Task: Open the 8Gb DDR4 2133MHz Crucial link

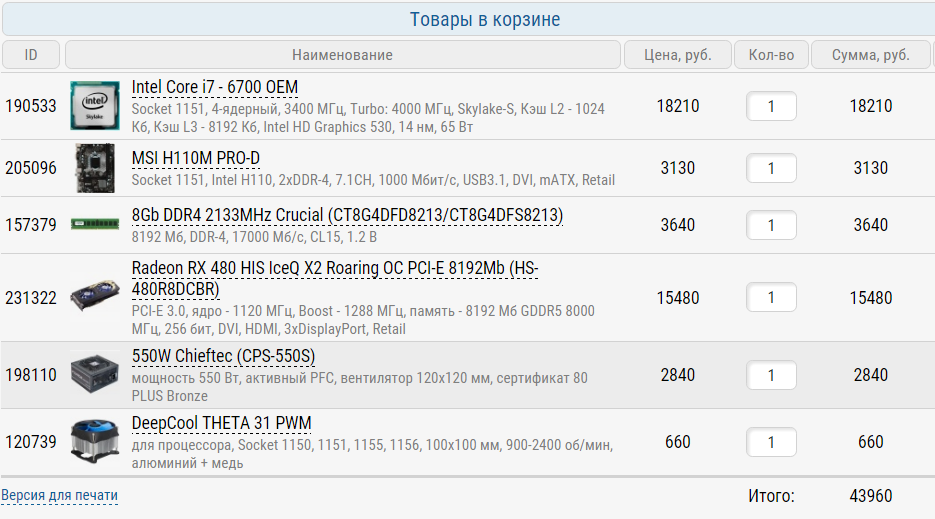Action: [347, 215]
